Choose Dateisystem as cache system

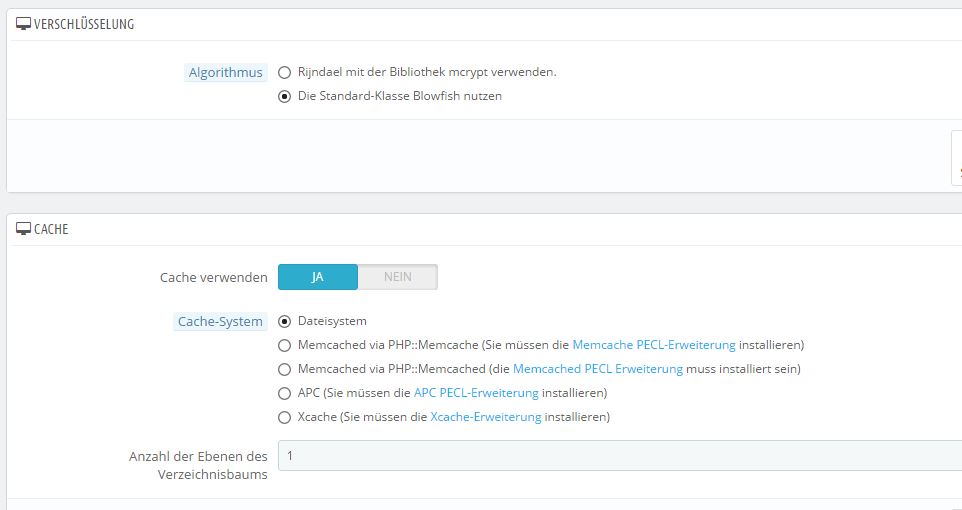pyautogui.click(x=285, y=322)
